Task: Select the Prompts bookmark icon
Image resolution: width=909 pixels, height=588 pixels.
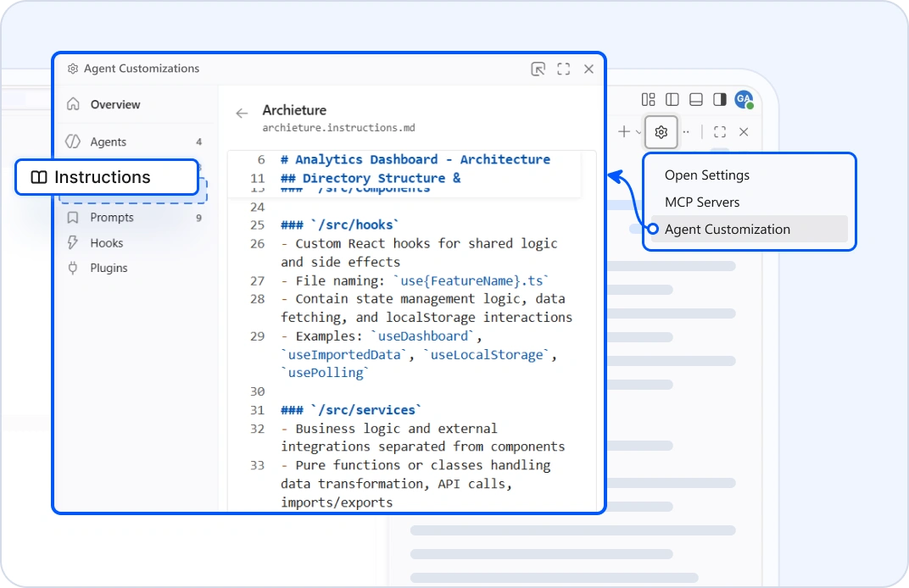Action: (x=73, y=218)
